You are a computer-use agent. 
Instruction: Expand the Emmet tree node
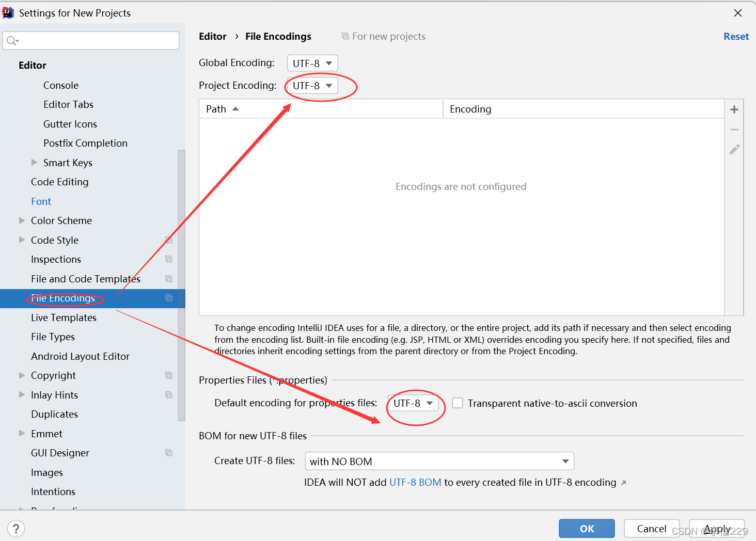[22, 433]
